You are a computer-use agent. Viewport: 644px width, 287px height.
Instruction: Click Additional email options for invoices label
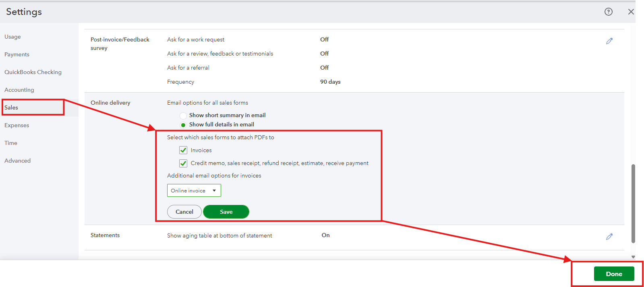coord(214,176)
